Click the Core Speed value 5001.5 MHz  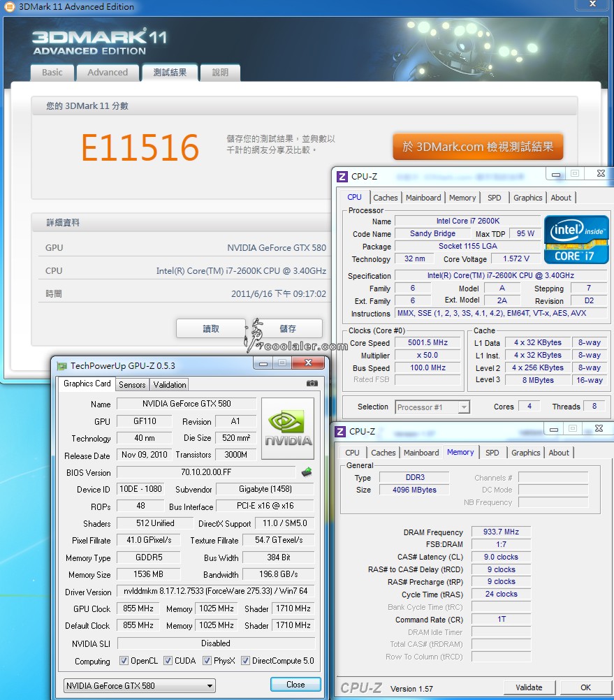428,342
